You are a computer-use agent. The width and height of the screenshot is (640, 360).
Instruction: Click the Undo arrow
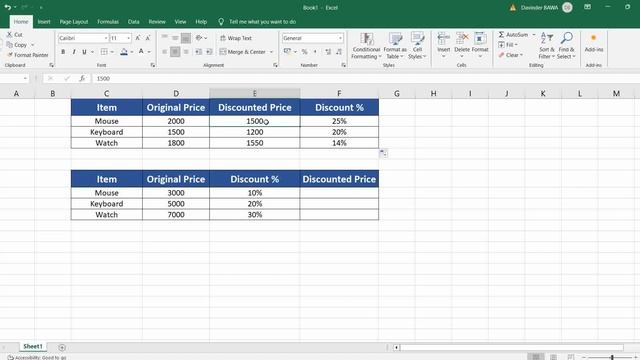point(8,7)
